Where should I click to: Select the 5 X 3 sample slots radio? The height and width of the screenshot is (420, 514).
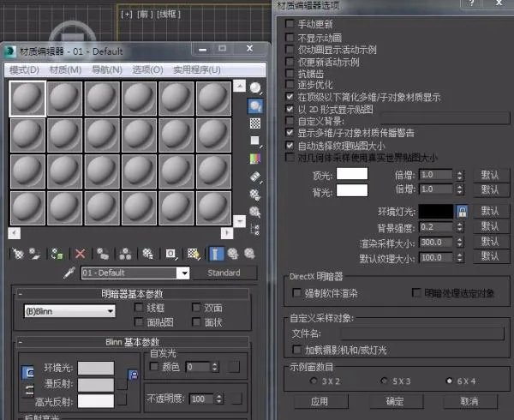click(384, 381)
